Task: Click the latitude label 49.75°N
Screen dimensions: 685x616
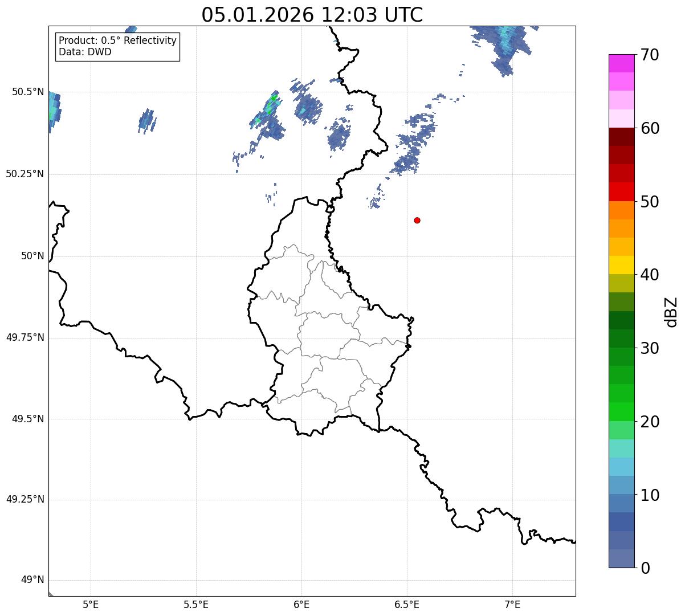Action: (25, 337)
